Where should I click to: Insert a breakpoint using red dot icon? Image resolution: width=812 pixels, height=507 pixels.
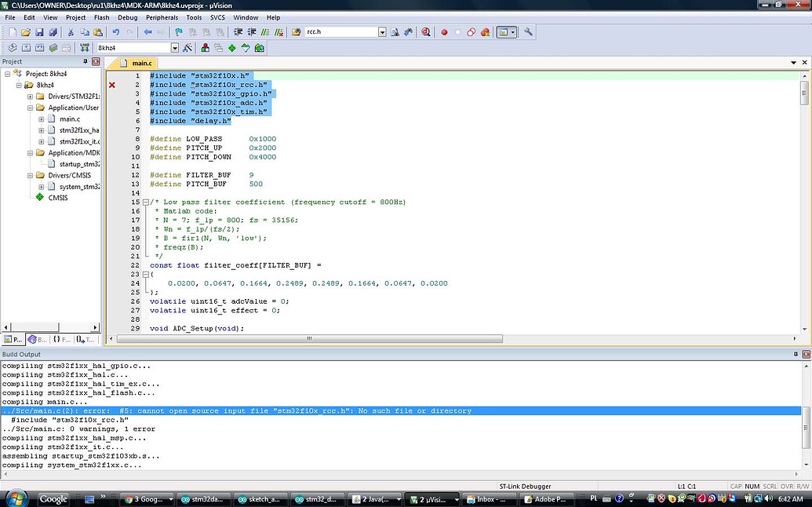444,32
